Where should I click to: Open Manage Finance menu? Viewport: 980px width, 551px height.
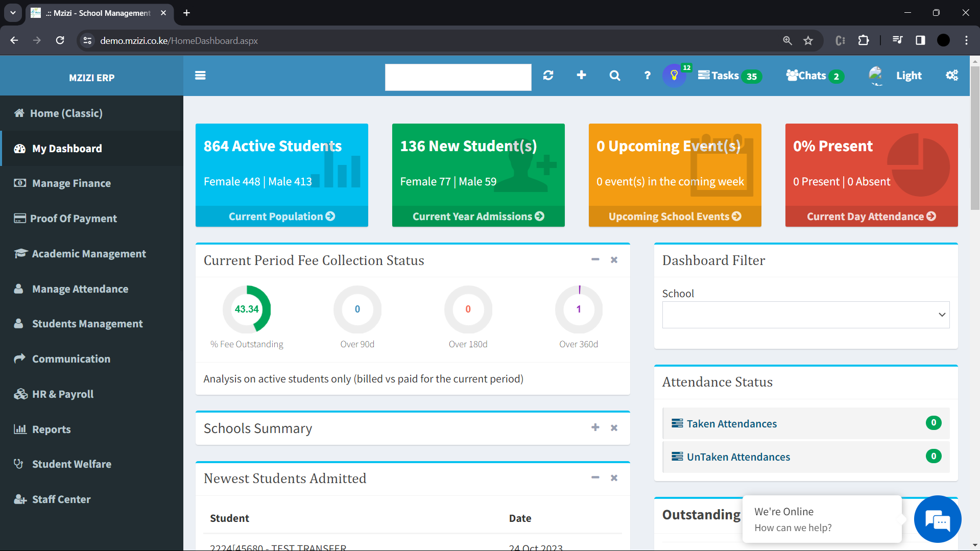(x=91, y=183)
